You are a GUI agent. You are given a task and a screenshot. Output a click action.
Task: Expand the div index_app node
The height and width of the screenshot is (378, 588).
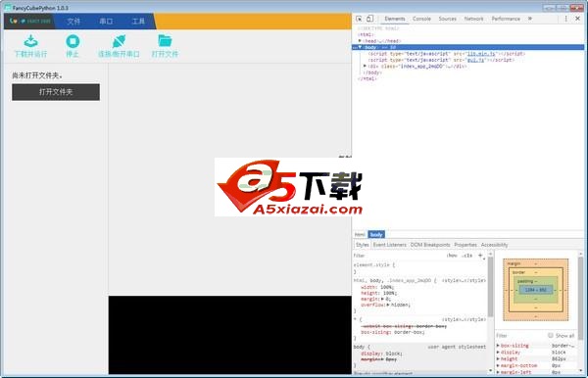[365, 66]
